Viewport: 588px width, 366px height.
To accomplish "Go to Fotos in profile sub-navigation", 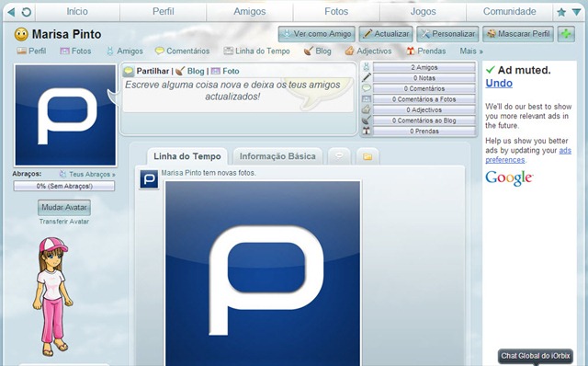I will [75, 51].
